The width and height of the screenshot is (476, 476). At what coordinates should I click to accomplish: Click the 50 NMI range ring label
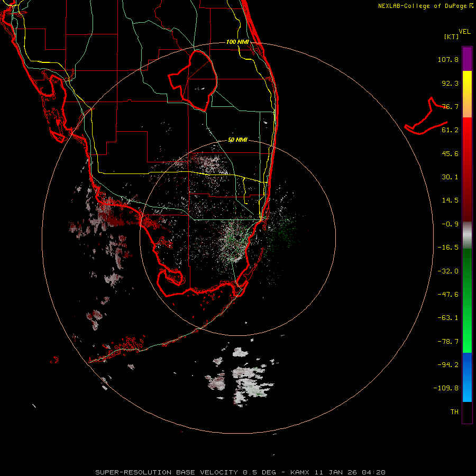click(237, 140)
